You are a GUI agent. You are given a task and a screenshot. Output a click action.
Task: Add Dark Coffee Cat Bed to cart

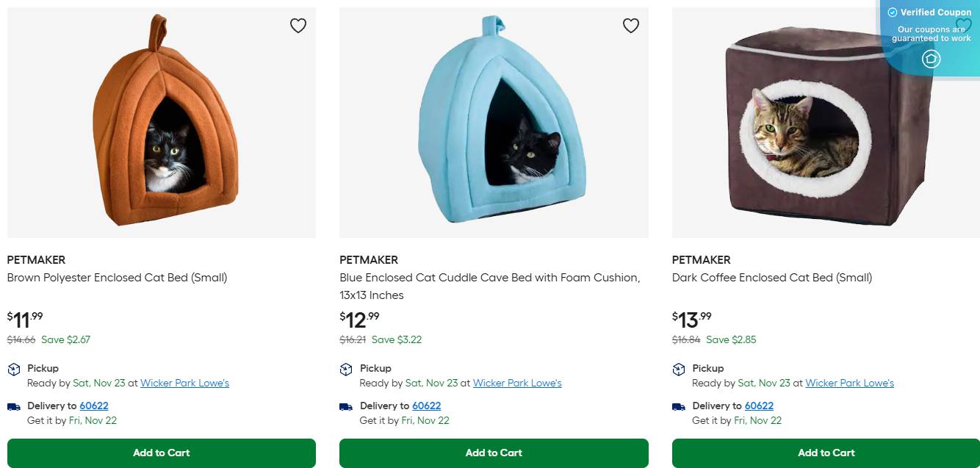pos(826,453)
